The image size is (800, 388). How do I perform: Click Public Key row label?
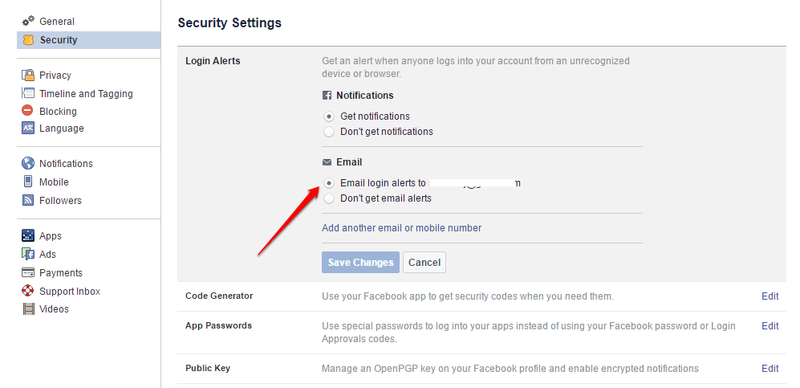[x=208, y=368]
